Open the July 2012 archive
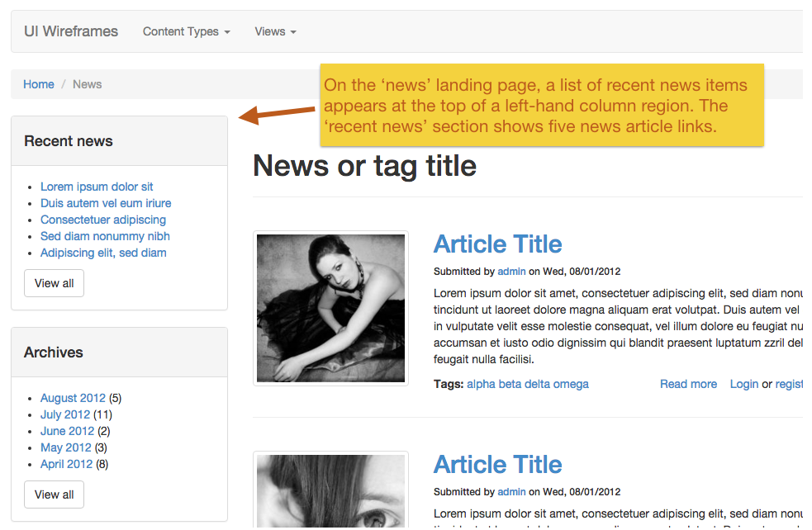This screenshot has height=530, width=812. coord(65,414)
